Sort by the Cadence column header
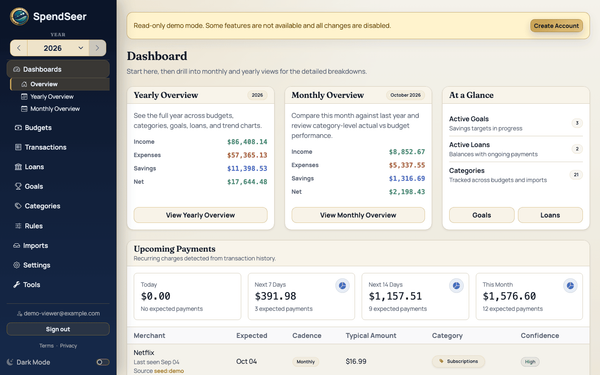The width and height of the screenshot is (600, 375). (307, 336)
